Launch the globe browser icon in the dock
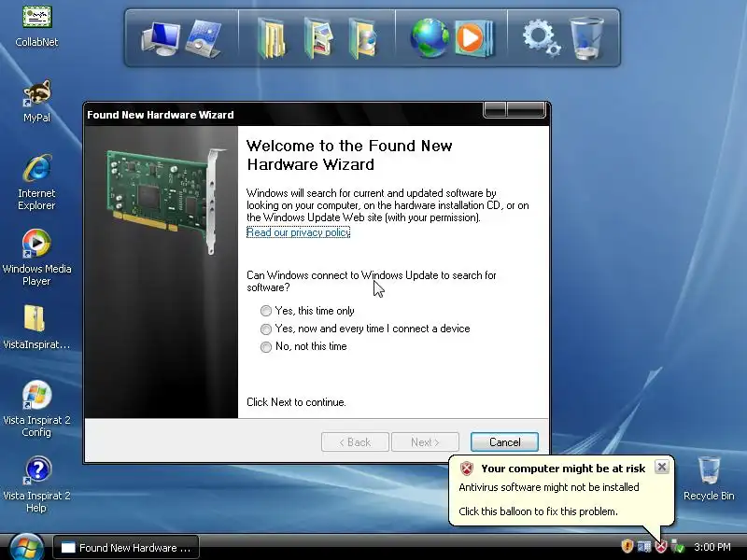Image resolution: width=747 pixels, height=560 pixels. (x=429, y=38)
